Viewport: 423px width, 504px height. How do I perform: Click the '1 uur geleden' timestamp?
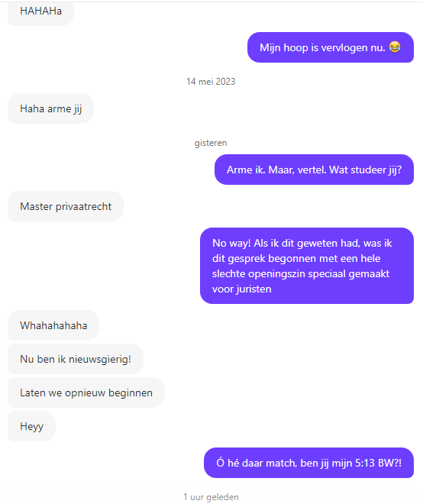pyautogui.click(x=211, y=497)
